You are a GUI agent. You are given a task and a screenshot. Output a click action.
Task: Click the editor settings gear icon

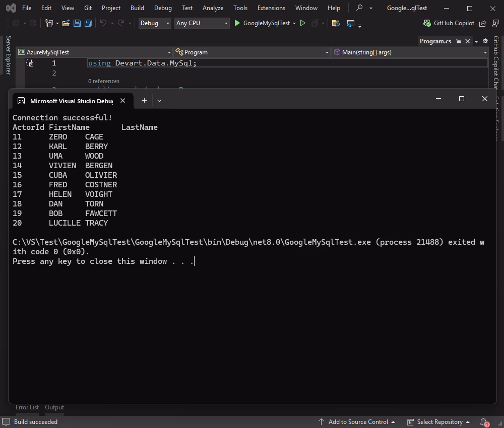pos(485,41)
